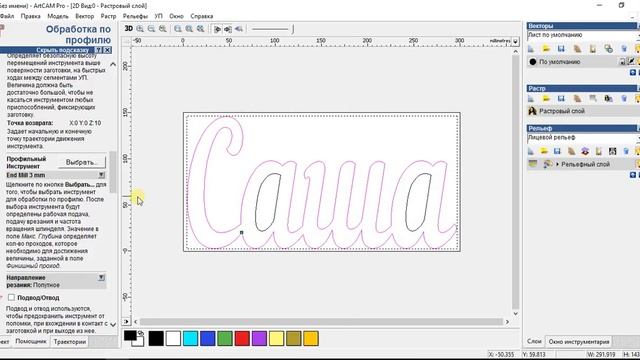Click the last arrow icon in the view toolbar
Screen dimensions: 640x360
click(x=239, y=29)
